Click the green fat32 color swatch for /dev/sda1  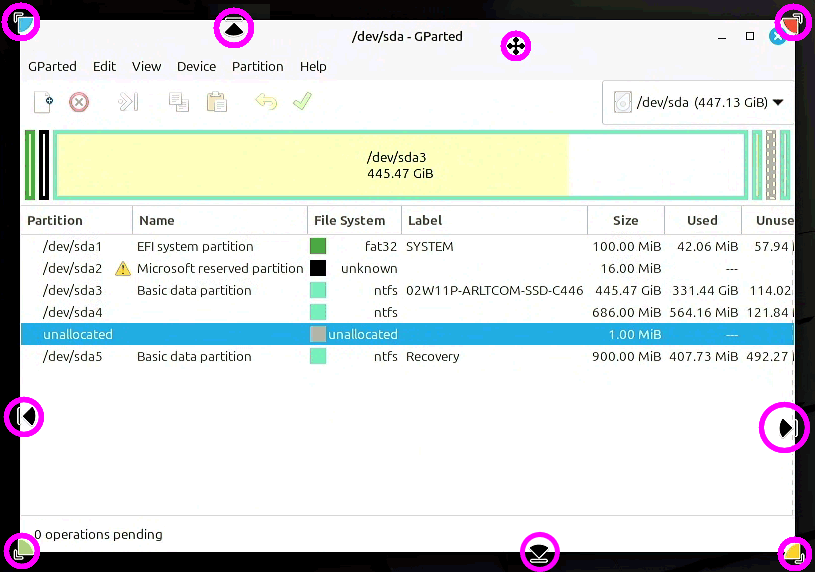click(318, 247)
